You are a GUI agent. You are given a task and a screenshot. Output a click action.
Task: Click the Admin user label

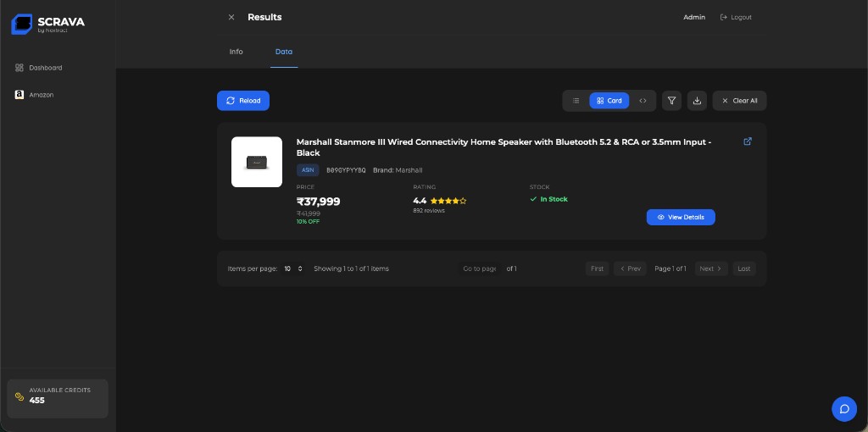click(694, 17)
